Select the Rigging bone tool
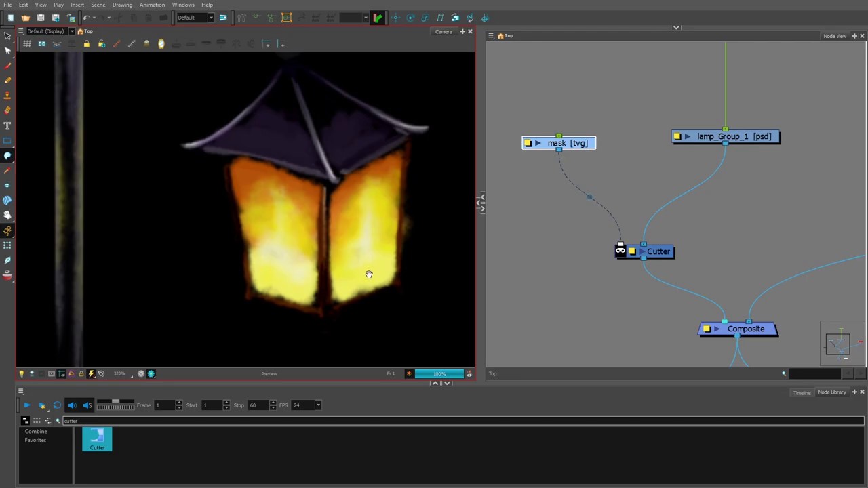The height and width of the screenshot is (488, 868). (x=7, y=230)
